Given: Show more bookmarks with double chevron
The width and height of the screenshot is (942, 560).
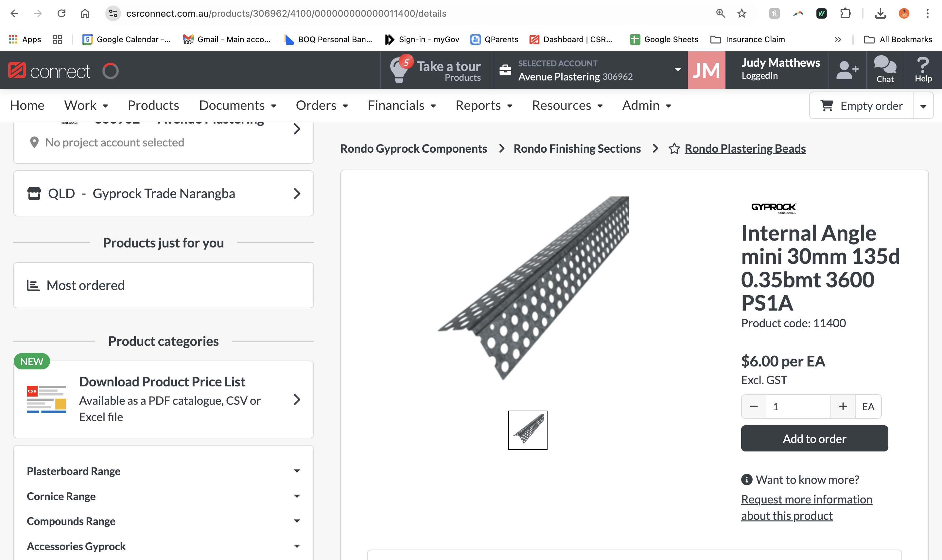Looking at the screenshot, I should [x=838, y=39].
